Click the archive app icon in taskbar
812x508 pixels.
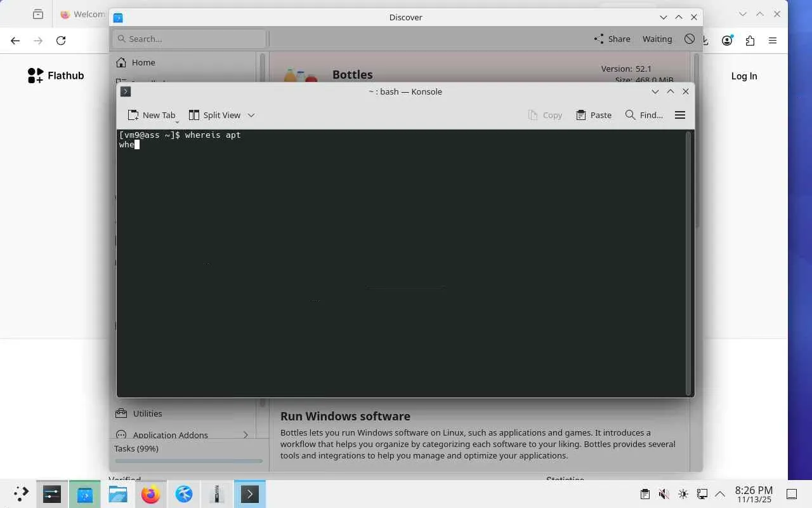tap(217, 493)
